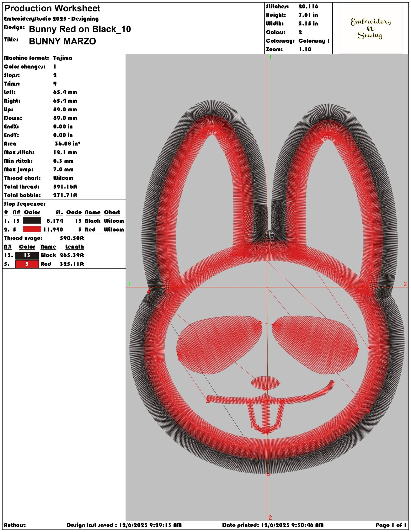Select the Min stitch value '0.3 mm'
The image size is (411, 532).
(x=63, y=161)
